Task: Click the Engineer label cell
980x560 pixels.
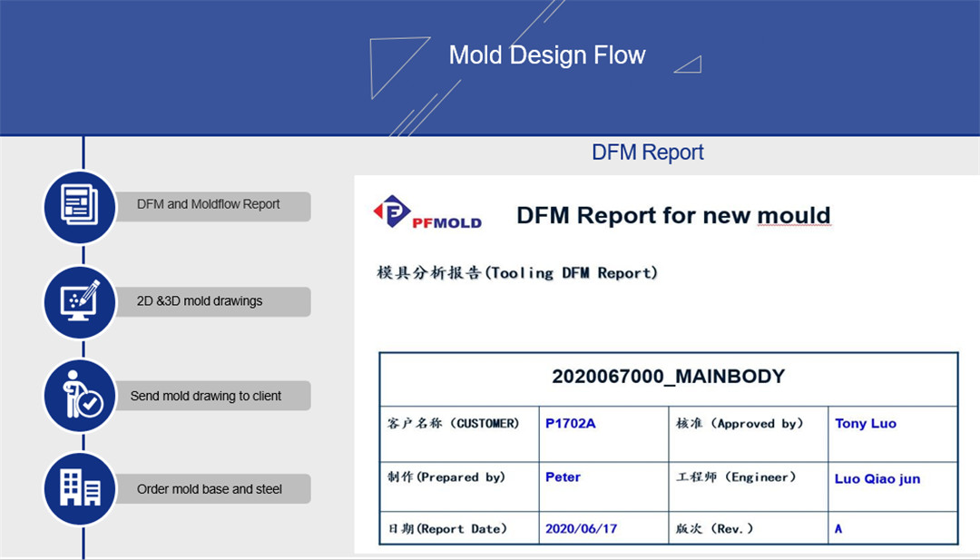Action: pyautogui.click(x=748, y=486)
